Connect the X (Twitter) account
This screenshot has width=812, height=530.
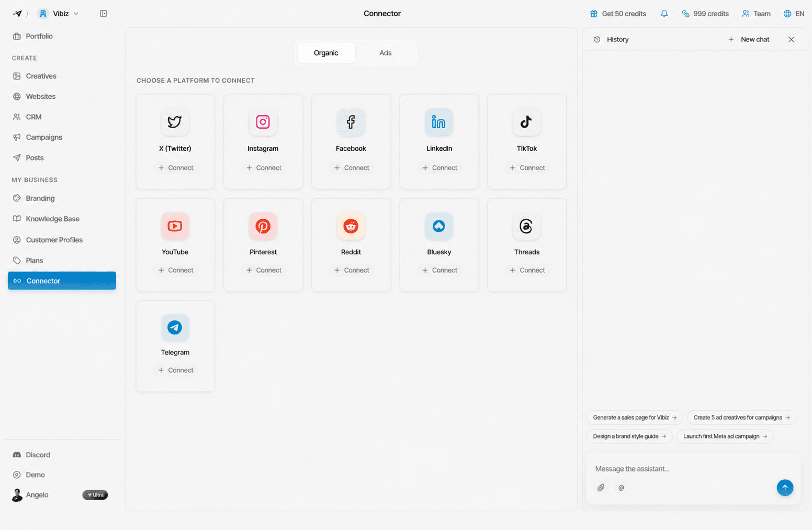click(x=175, y=168)
